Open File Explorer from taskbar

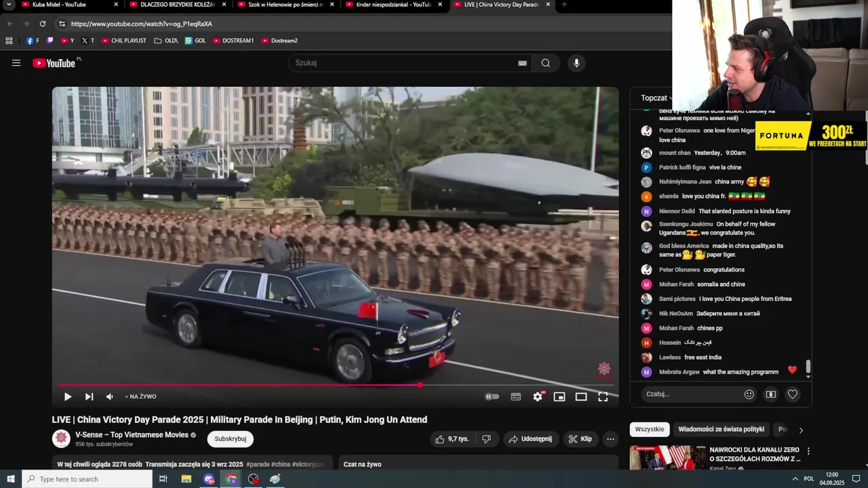click(186, 479)
